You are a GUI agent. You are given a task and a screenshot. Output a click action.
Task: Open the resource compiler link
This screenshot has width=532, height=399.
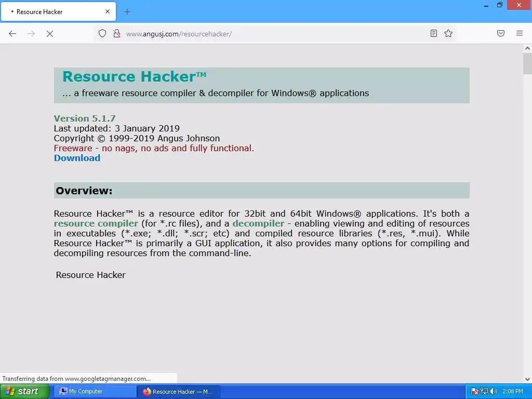(x=96, y=223)
